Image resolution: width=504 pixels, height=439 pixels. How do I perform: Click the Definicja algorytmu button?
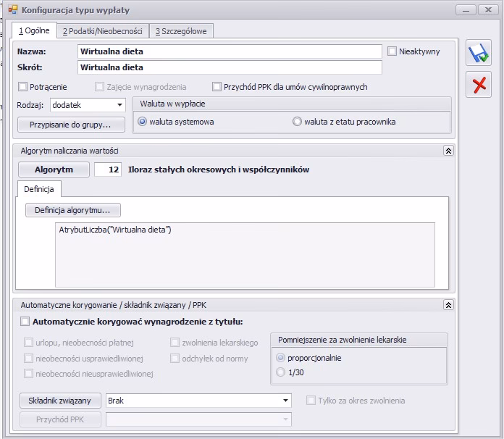coord(72,210)
